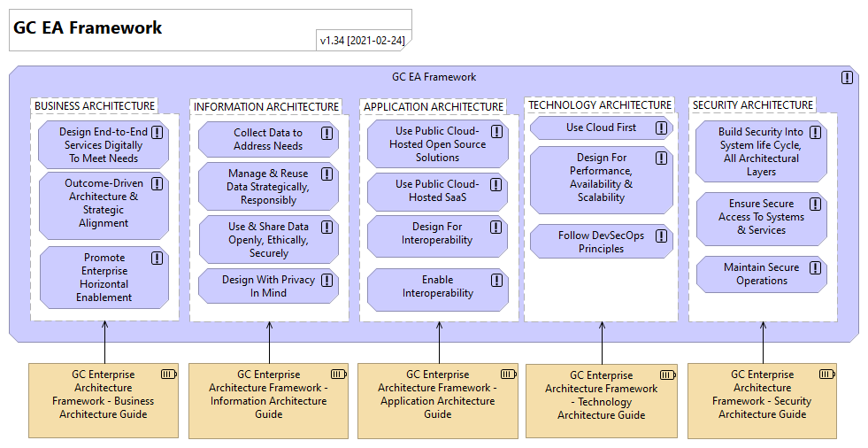Image resolution: width=868 pixels, height=448 pixels.
Task: Click deliverable icon on Business Architecture Guide
Action: pyautogui.click(x=169, y=375)
